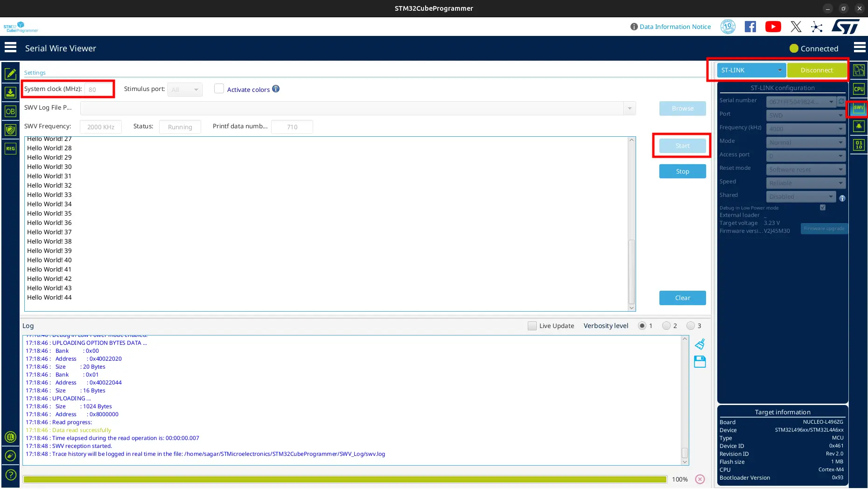Viewport: 868px width, 489px height.
Task: Open the 0110 binary icon in right sidebar
Action: [x=859, y=145]
